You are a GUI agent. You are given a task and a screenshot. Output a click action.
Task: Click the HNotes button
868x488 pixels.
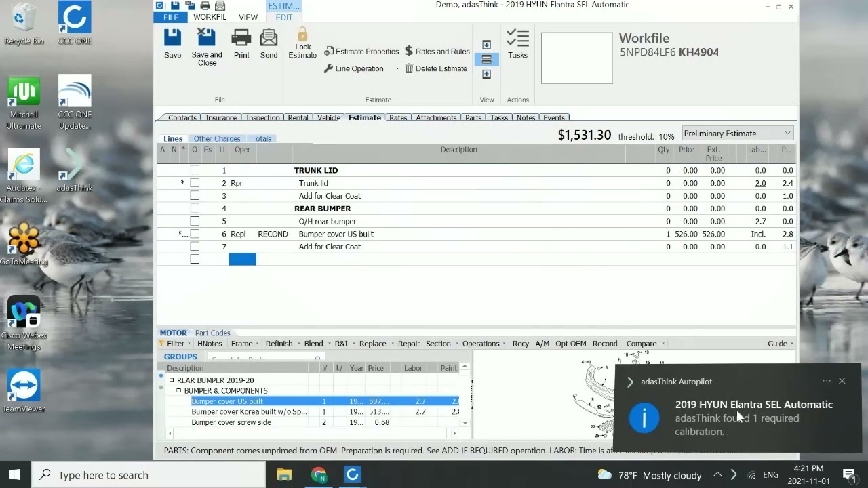click(x=210, y=344)
